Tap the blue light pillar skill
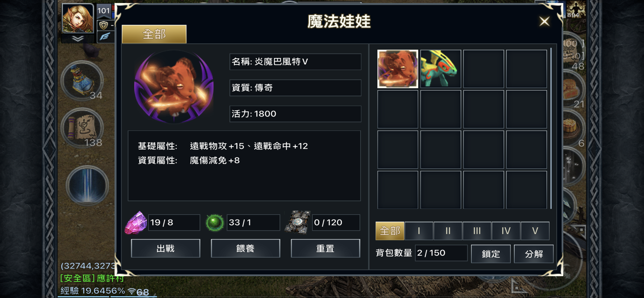Image resolution: width=644 pixels, height=298 pixels. click(87, 186)
